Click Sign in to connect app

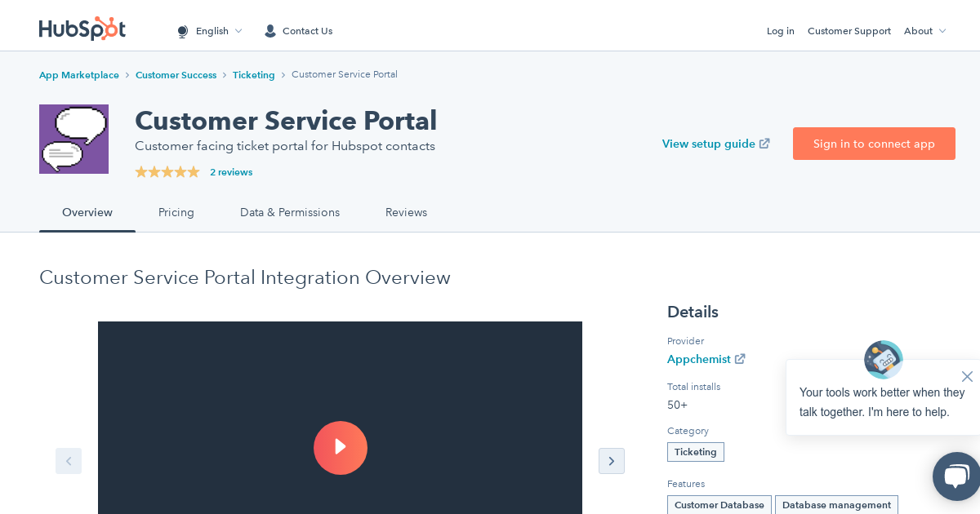point(874,144)
